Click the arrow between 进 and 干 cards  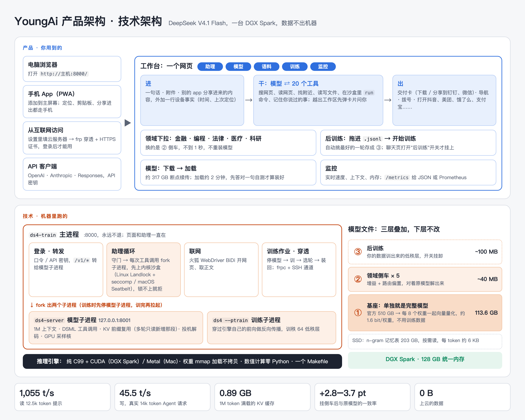pos(249,100)
